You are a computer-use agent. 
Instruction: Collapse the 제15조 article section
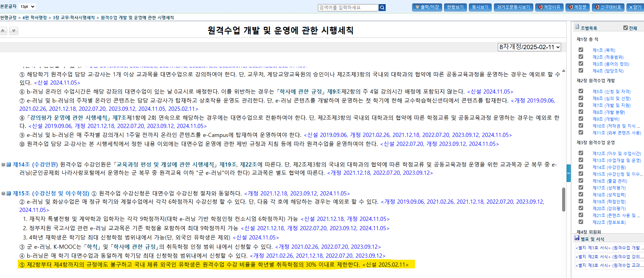[x=3, y=194]
